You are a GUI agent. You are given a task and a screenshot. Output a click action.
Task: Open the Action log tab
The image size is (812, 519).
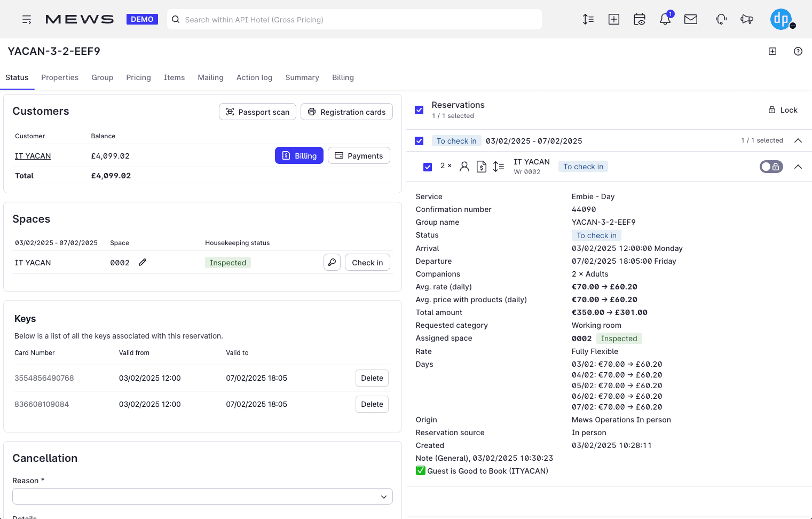(x=254, y=77)
